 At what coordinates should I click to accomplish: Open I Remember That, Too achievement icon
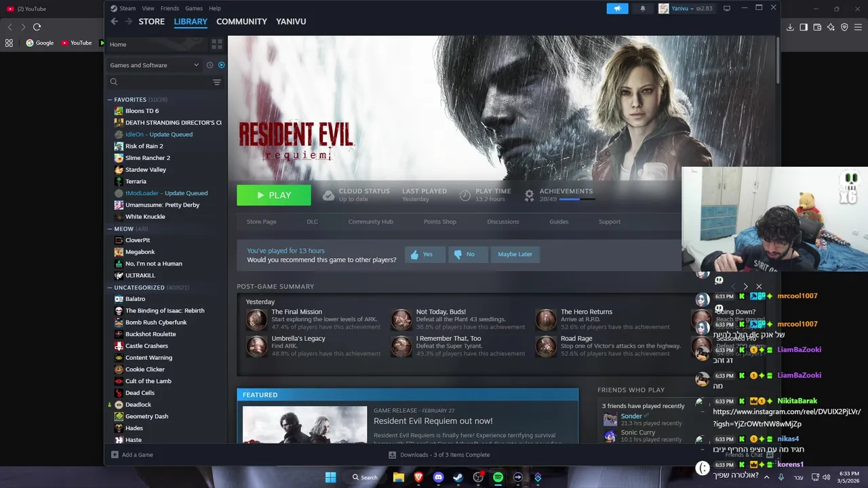point(401,346)
